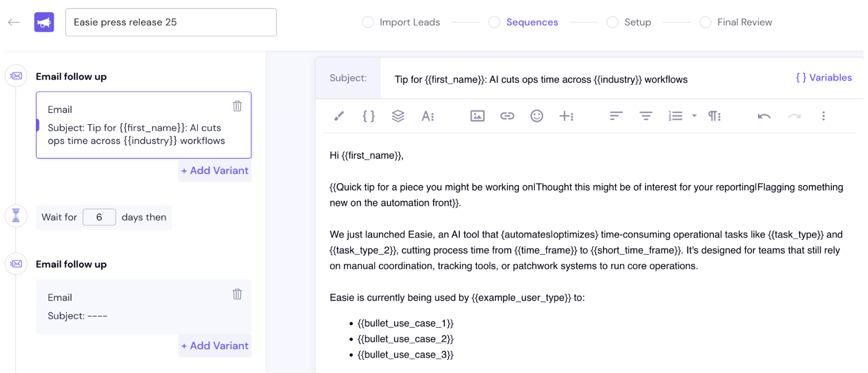Screen dimensions: 868x373
Task: Insert an image into the email
Action: [477, 116]
